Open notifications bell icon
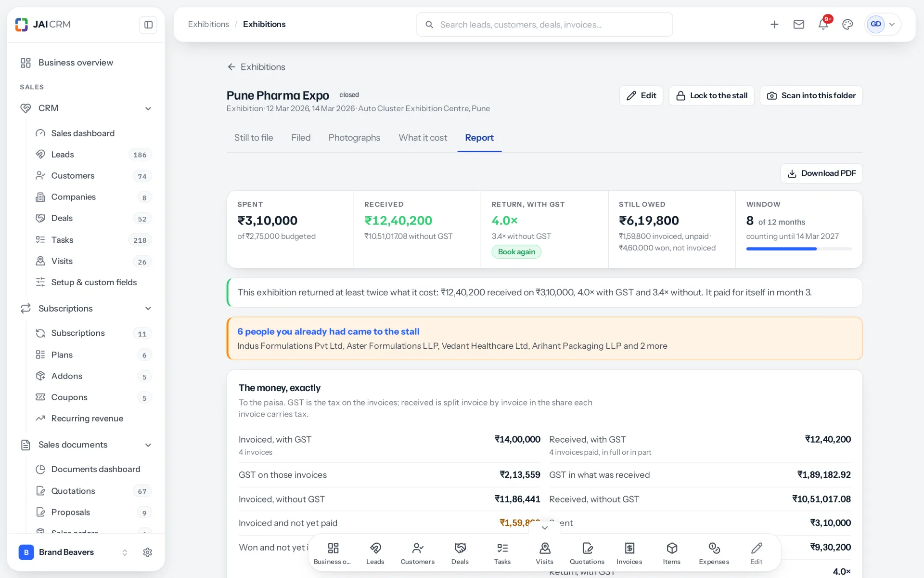 (x=823, y=25)
